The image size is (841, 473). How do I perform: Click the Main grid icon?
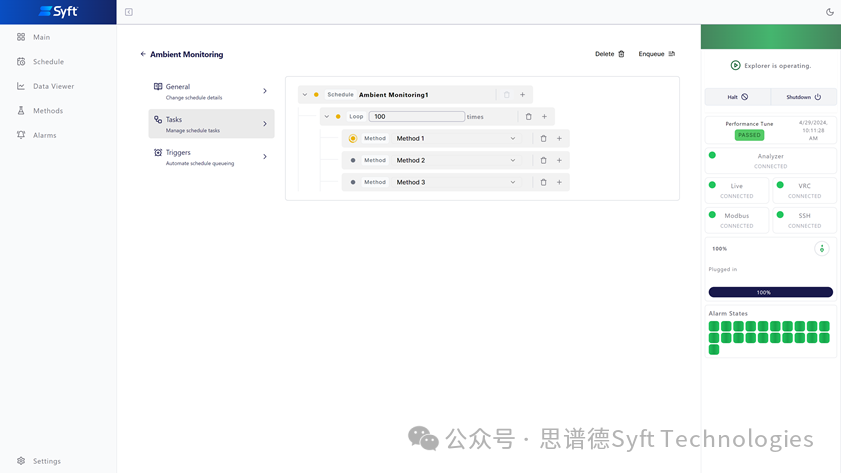21,37
